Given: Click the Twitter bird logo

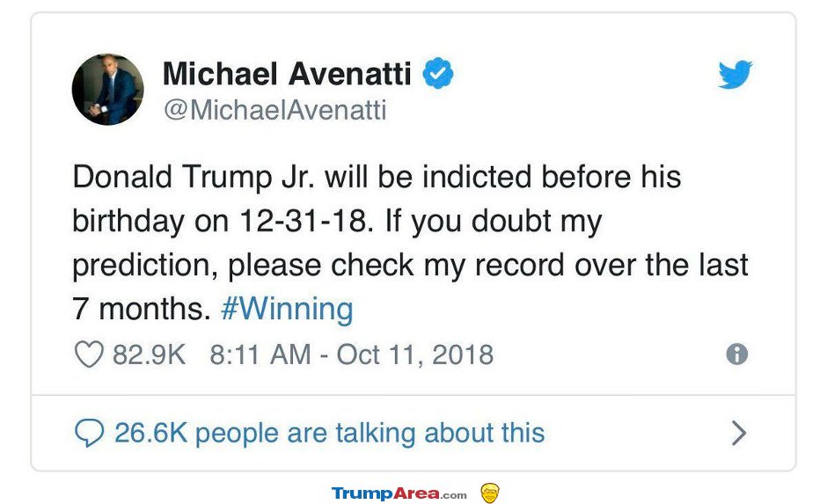Looking at the screenshot, I should tap(736, 75).
